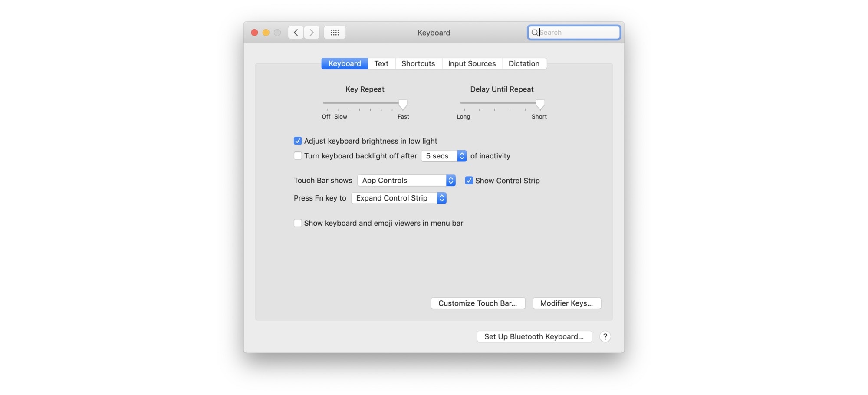The image size is (868, 395).
Task: Click the Key Repeat slider handle
Action: (402, 104)
